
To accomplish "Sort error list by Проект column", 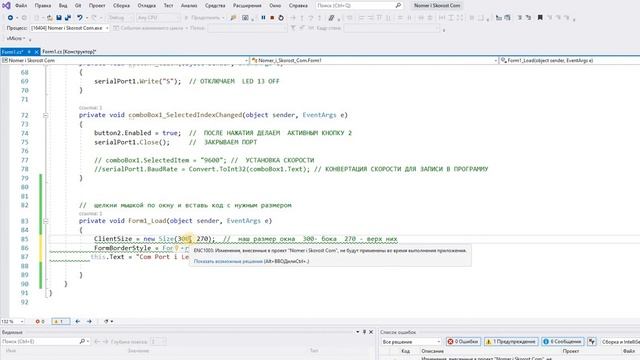I will click(x=571, y=351).
